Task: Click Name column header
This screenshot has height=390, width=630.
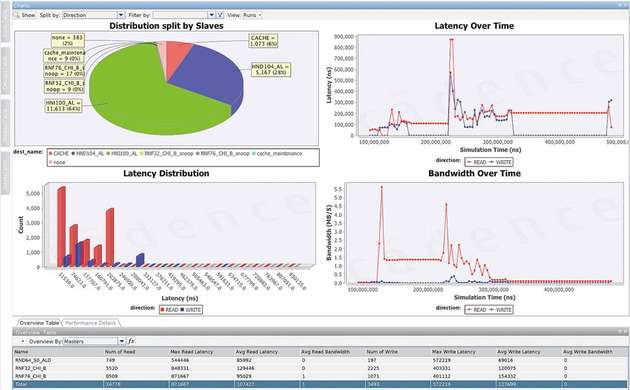Action: [58, 351]
